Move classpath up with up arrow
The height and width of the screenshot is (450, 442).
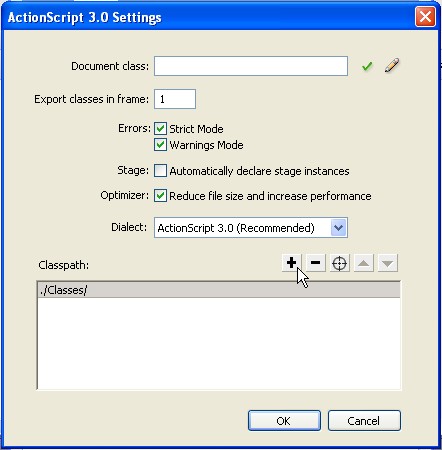[363, 263]
